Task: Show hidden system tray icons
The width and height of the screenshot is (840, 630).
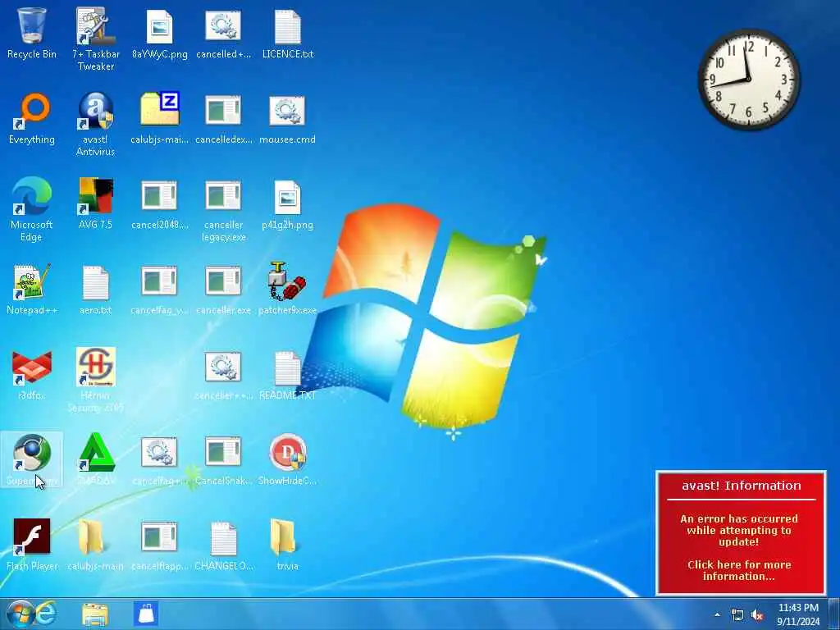Action: point(717,614)
